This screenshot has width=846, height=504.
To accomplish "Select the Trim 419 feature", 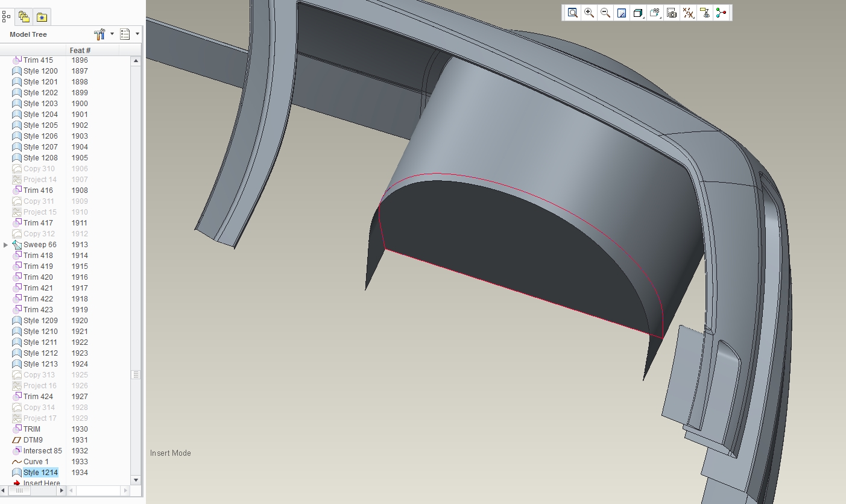I will (38, 266).
